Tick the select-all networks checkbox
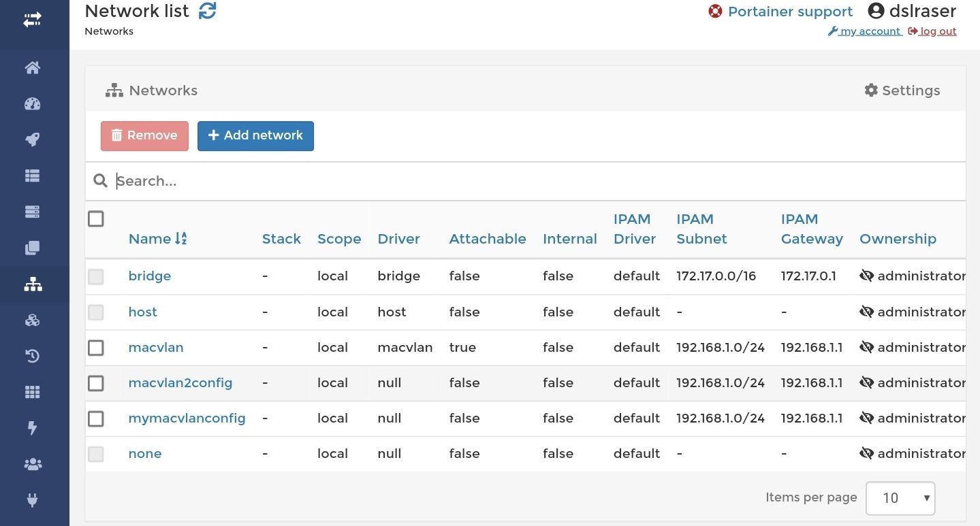The image size is (980, 526). point(96,219)
